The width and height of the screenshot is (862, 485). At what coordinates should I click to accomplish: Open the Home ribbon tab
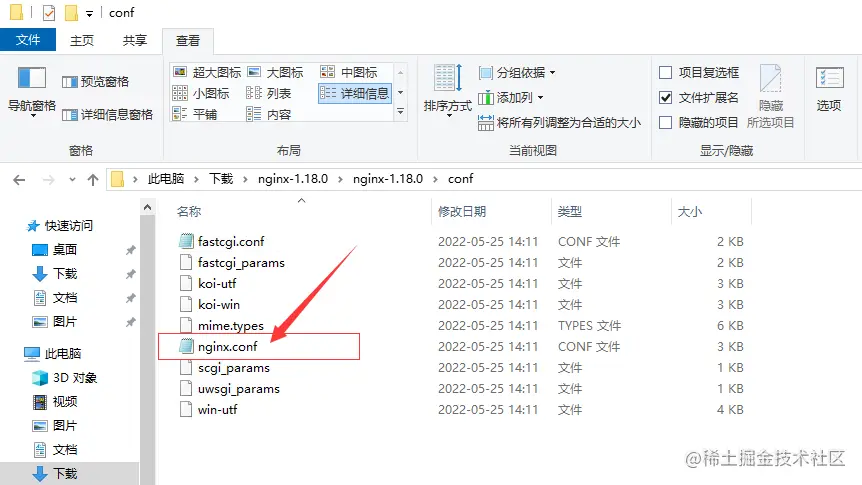click(82, 40)
